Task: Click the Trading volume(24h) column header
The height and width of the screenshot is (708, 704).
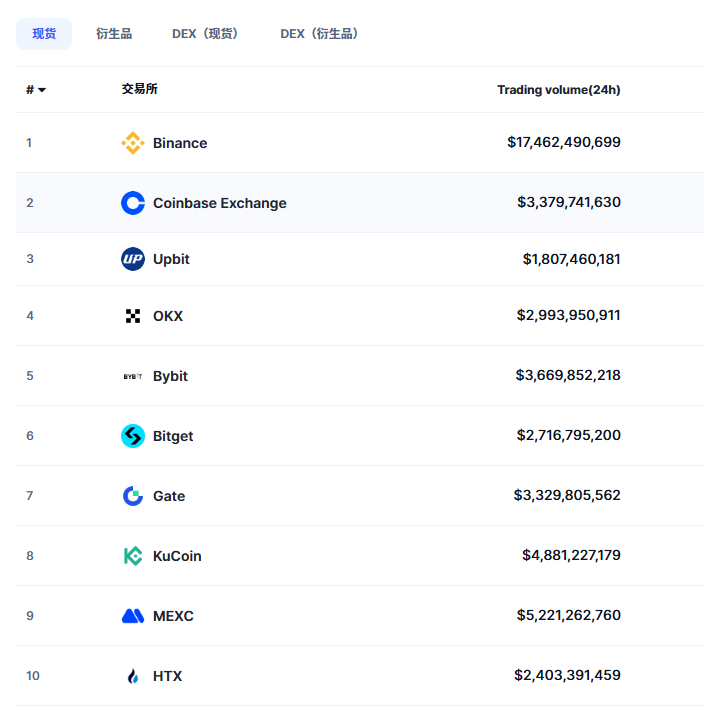Action: coord(559,90)
